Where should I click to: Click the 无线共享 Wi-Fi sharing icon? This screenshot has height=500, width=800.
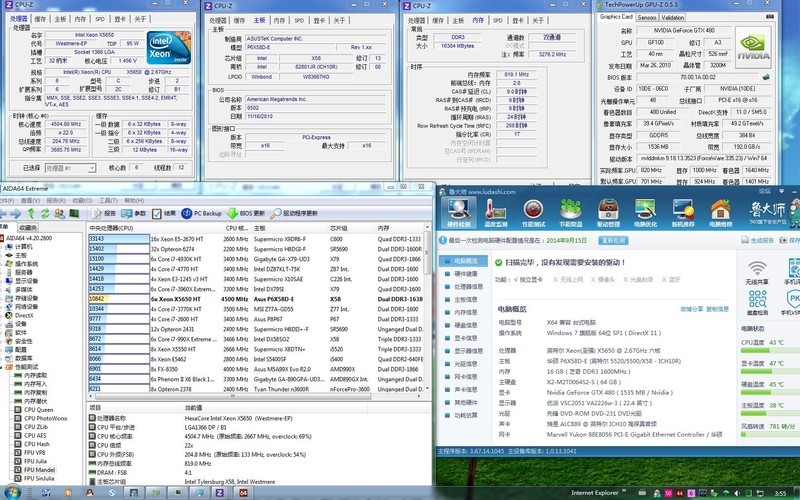pyautogui.click(x=757, y=272)
